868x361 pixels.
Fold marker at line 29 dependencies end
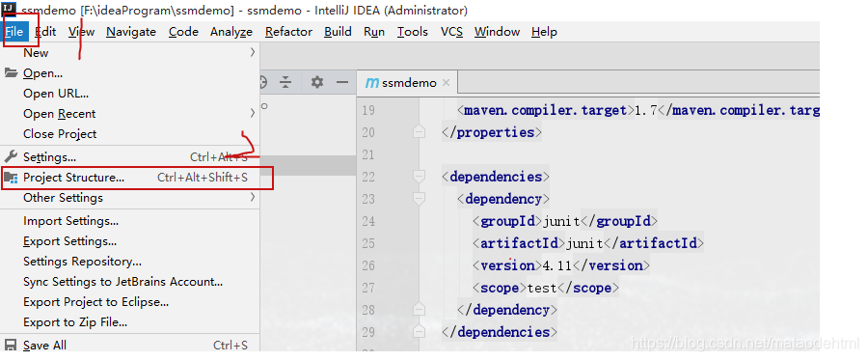point(420,332)
